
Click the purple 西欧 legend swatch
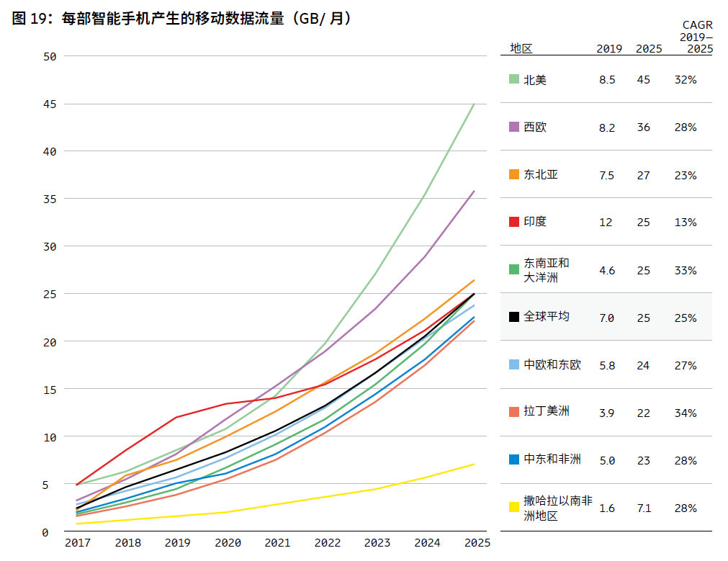(514, 127)
